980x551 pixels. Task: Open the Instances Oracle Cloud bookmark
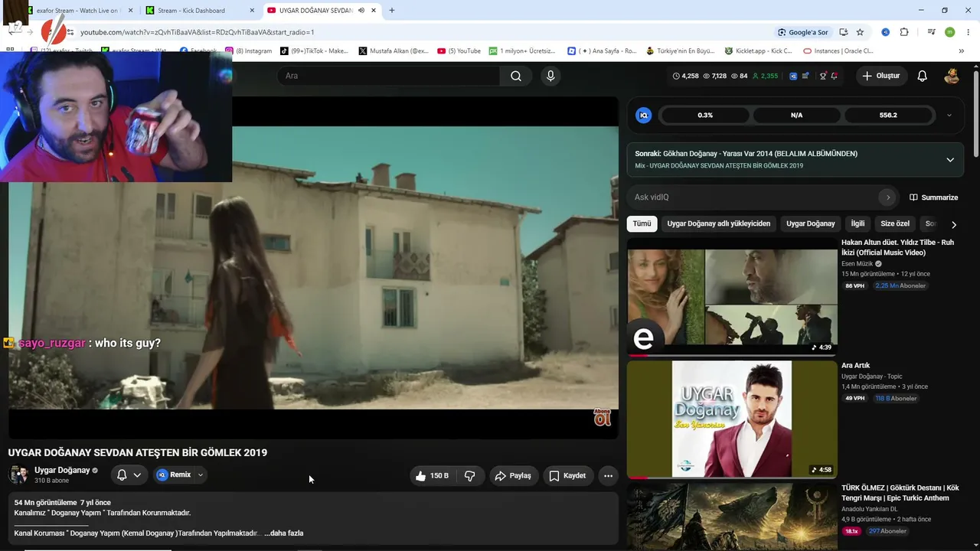[838, 51]
